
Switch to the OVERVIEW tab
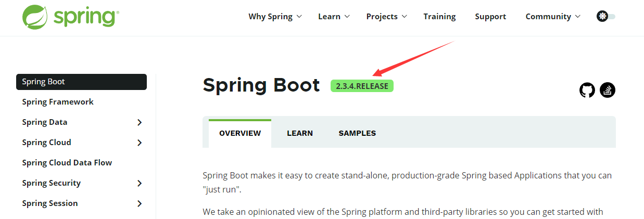coord(240,133)
